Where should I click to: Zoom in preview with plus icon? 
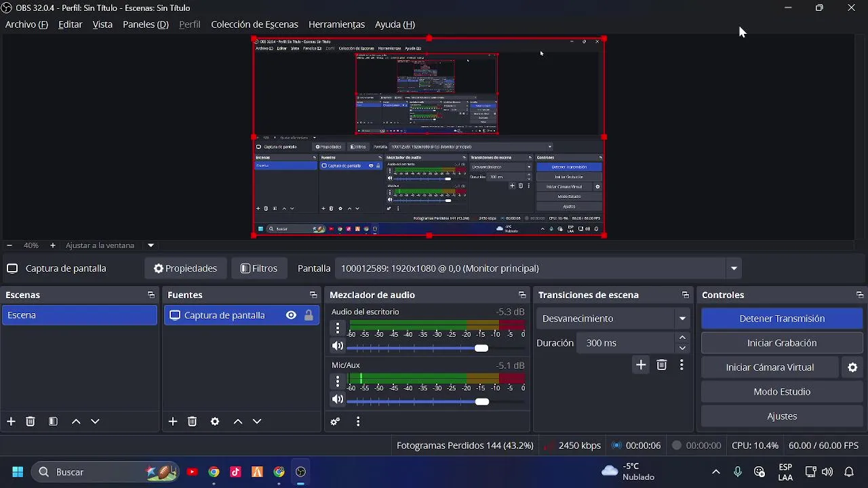pos(52,245)
